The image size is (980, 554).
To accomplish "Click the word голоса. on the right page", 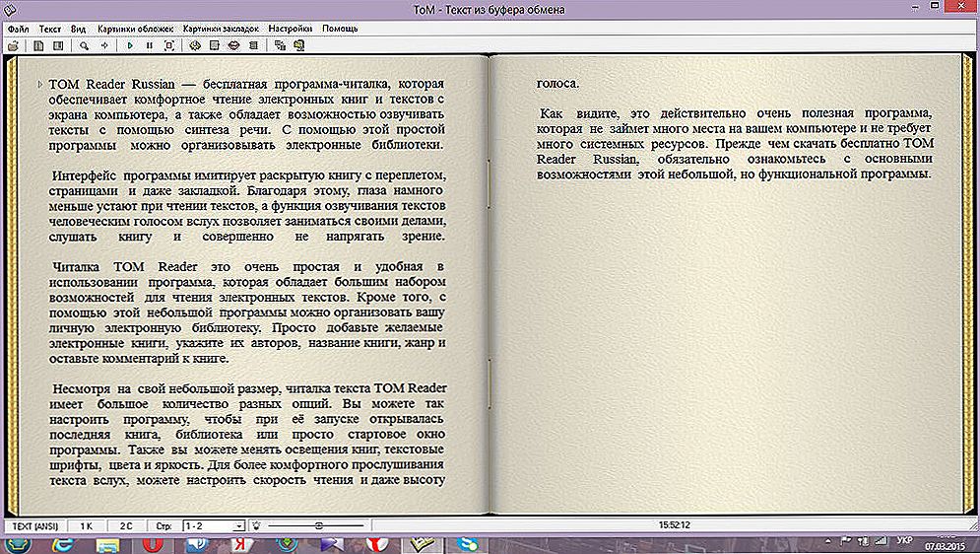I will click(557, 84).
